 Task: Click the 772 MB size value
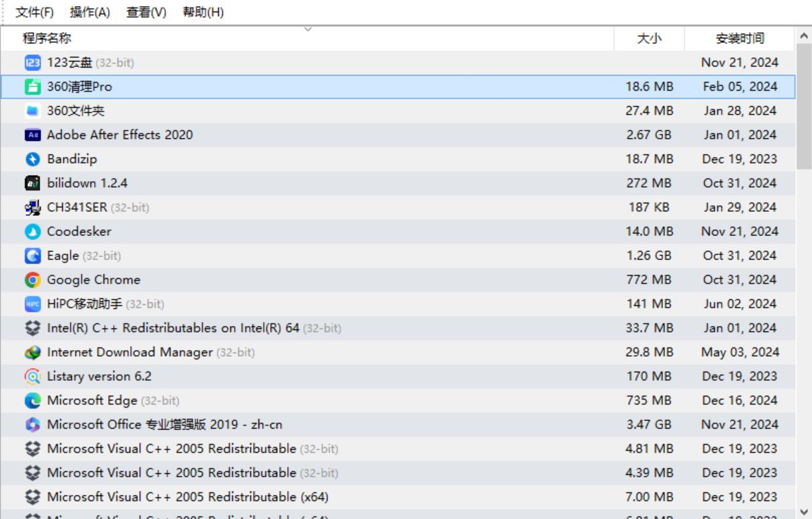tap(649, 280)
